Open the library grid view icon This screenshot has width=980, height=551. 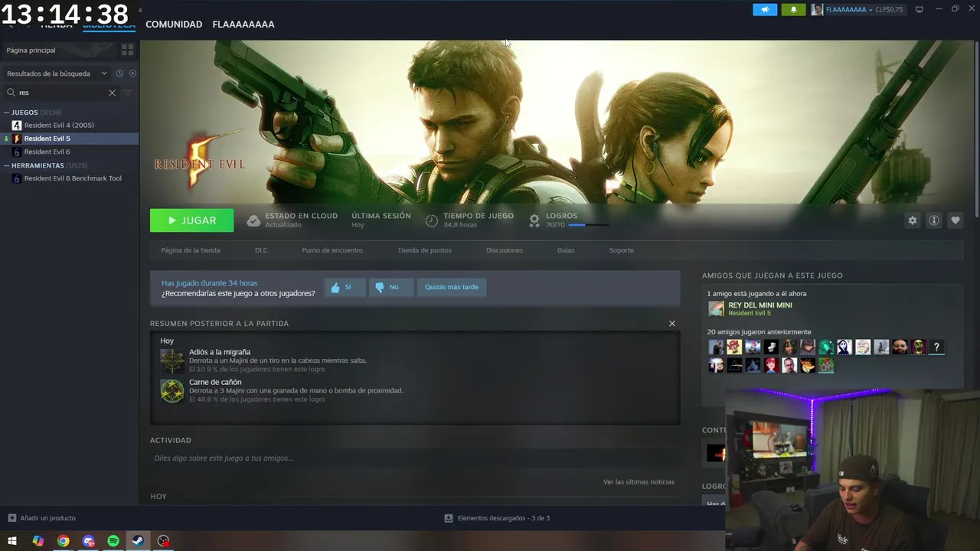point(127,50)
